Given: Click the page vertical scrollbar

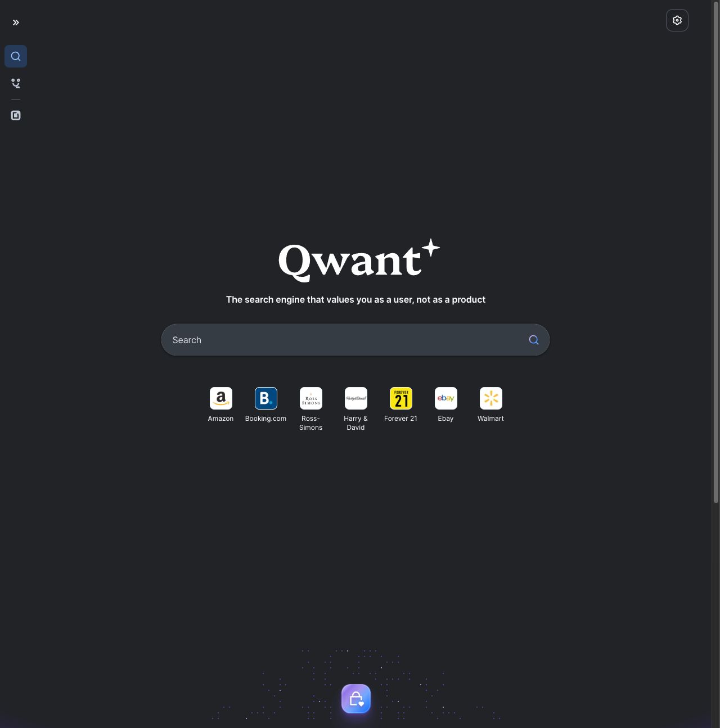Looking at the screenshot, I should pyautogui.click(x=716, y=253).
